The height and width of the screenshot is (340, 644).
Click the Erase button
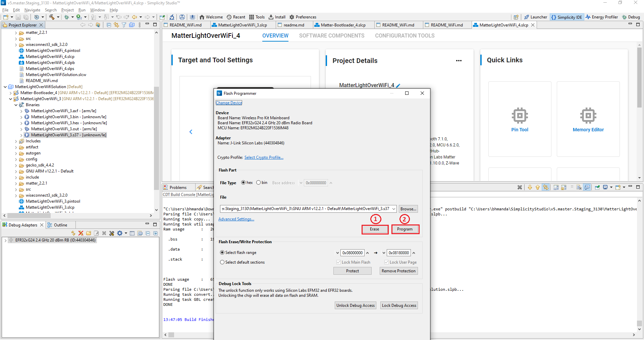[374, 229]
